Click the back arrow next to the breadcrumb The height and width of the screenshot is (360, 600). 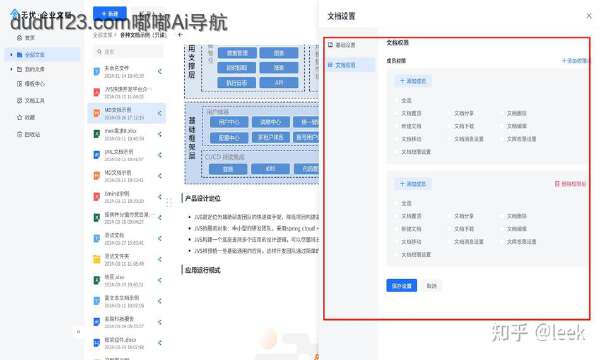click(180, 35)
